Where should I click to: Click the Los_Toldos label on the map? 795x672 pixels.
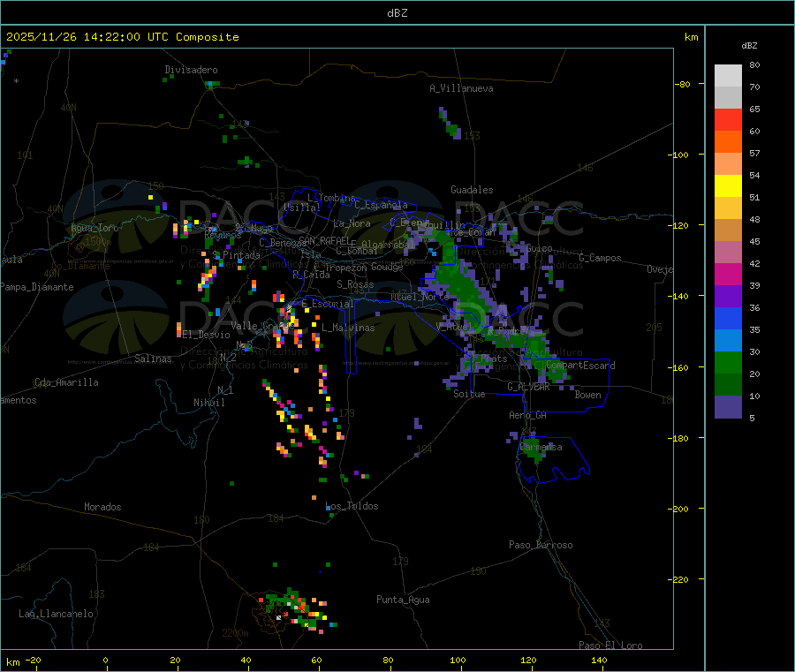(x=352, y=506)
